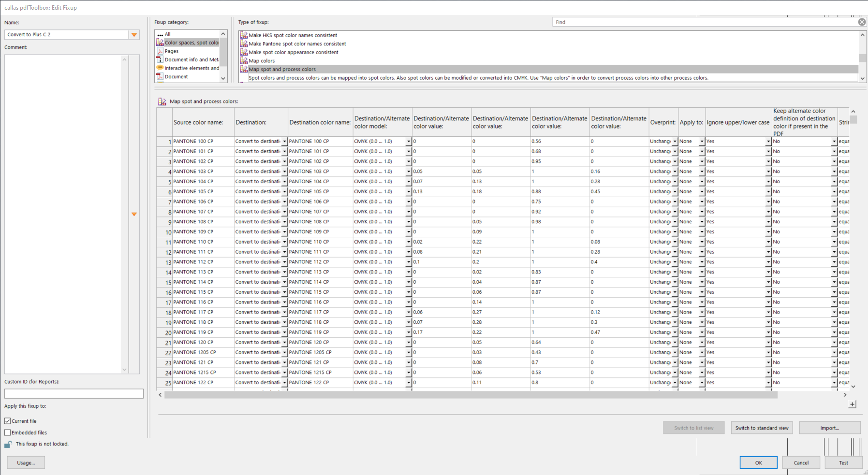Image resolution: width=868 pixels, height=475 pixels.
Task: Click the Cancel button
Action: [x=801, y=462]
